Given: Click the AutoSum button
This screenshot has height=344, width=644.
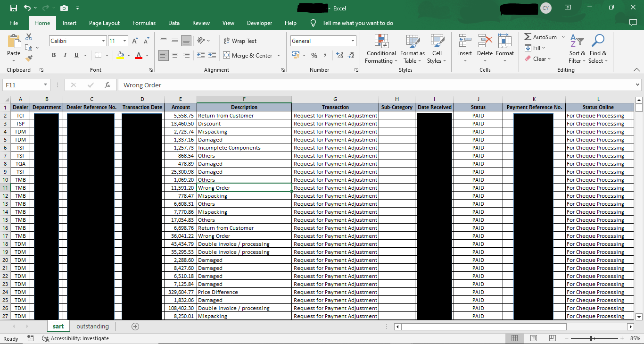Looking at the screenshot, I should pos(541,37).
